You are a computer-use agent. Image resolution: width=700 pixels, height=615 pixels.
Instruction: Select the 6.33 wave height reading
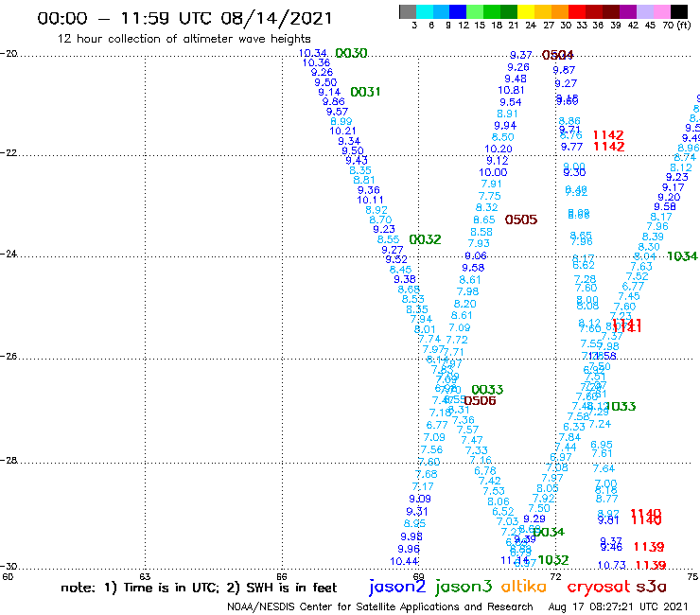573,427
